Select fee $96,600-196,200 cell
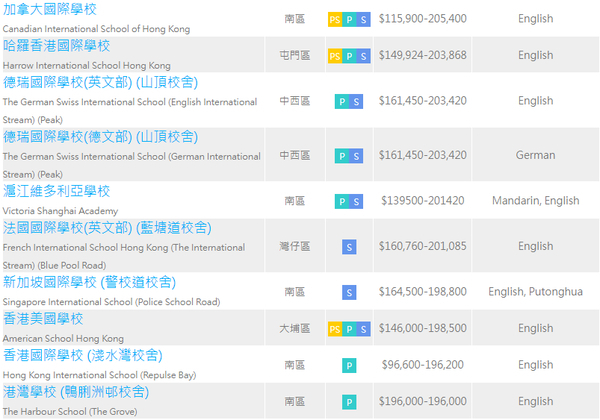 422,365
